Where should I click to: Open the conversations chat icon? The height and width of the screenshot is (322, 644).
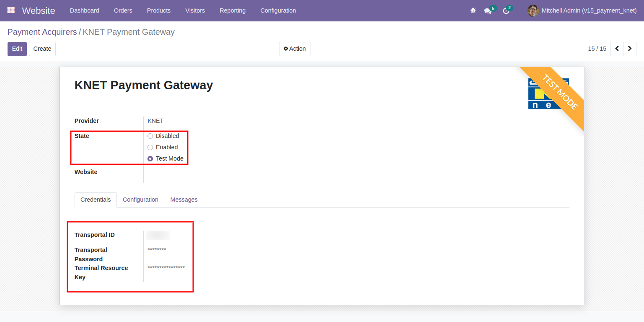point(488,10)
